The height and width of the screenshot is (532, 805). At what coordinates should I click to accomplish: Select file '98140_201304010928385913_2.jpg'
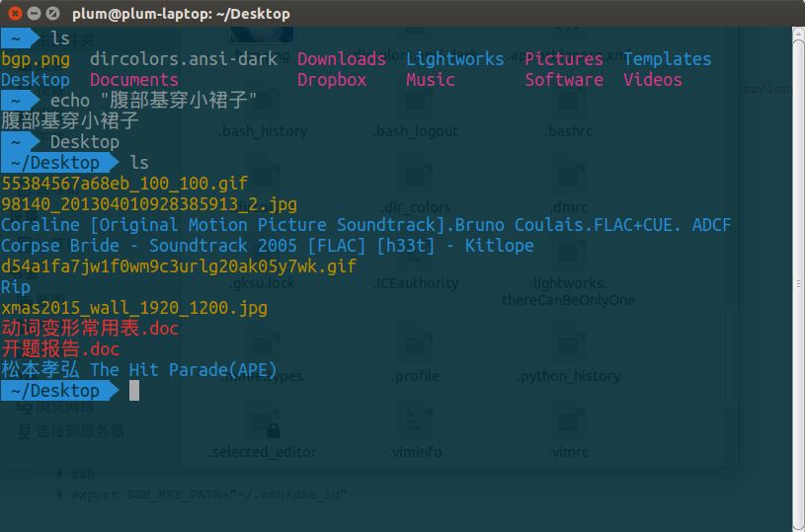(x=149, y=204)
